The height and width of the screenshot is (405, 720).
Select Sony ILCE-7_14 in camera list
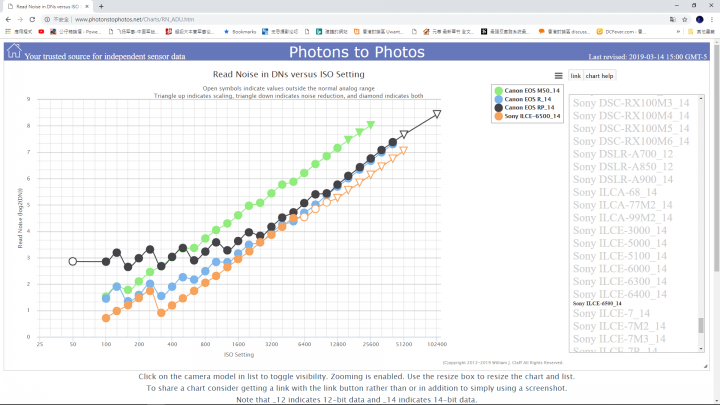coord(611,314)
